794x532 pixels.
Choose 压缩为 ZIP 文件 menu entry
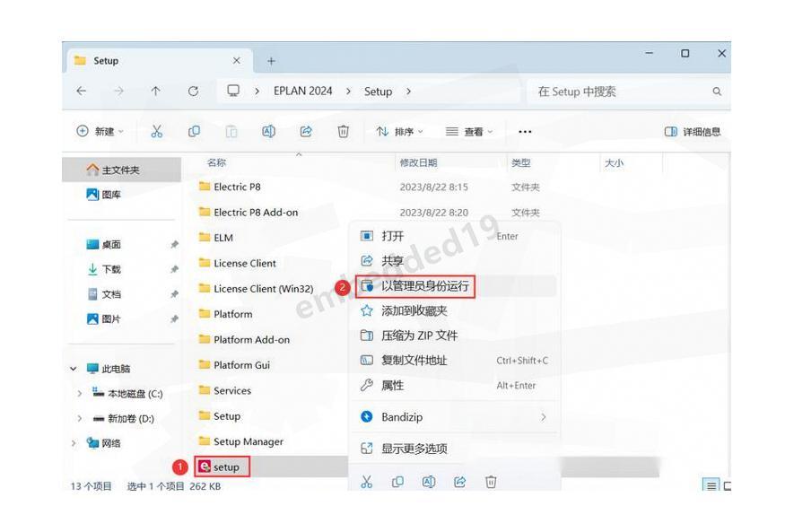419,336
